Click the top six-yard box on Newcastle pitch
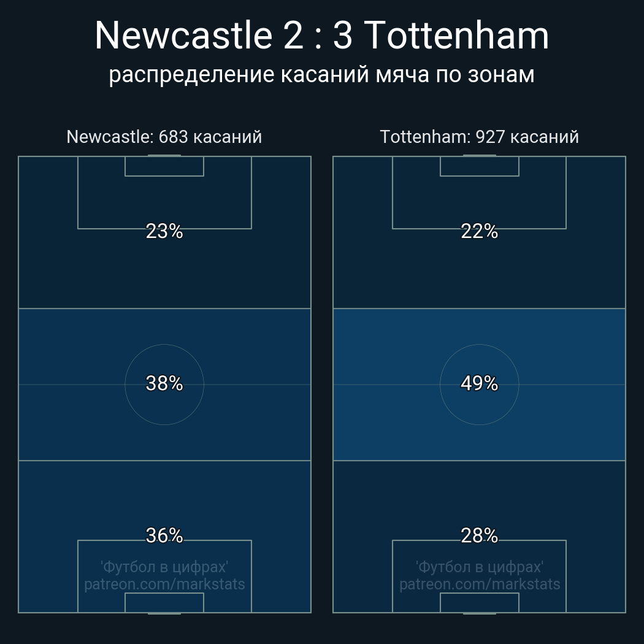 tap(164, 166)
